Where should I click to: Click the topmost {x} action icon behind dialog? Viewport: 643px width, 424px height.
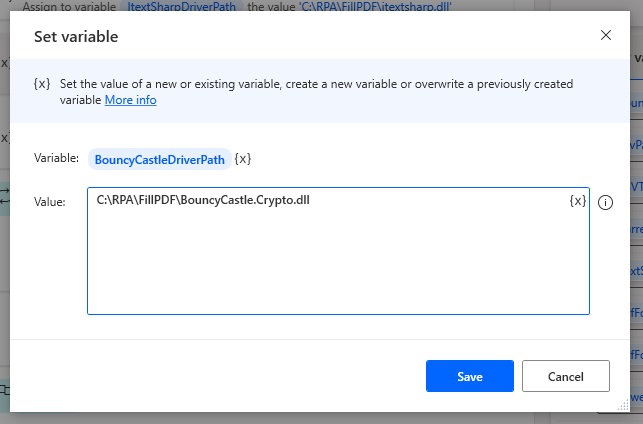pyautogui.click(x=5, y=63)
